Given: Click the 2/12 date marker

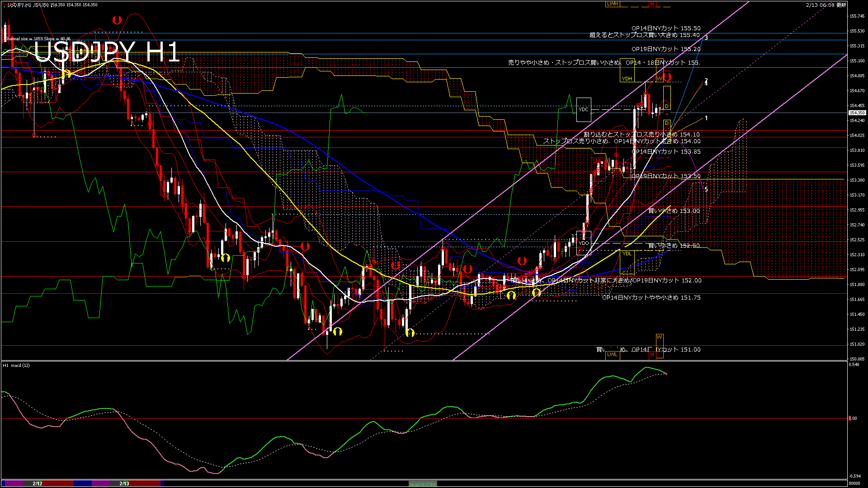Looking at the screenshot, I should (38, 483).
